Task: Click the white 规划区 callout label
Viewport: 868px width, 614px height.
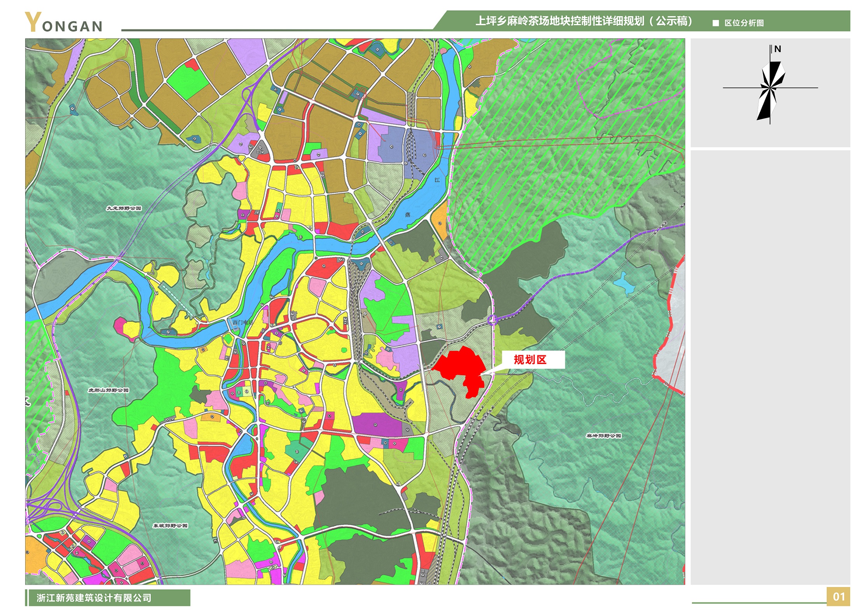Action: point(533,360)
